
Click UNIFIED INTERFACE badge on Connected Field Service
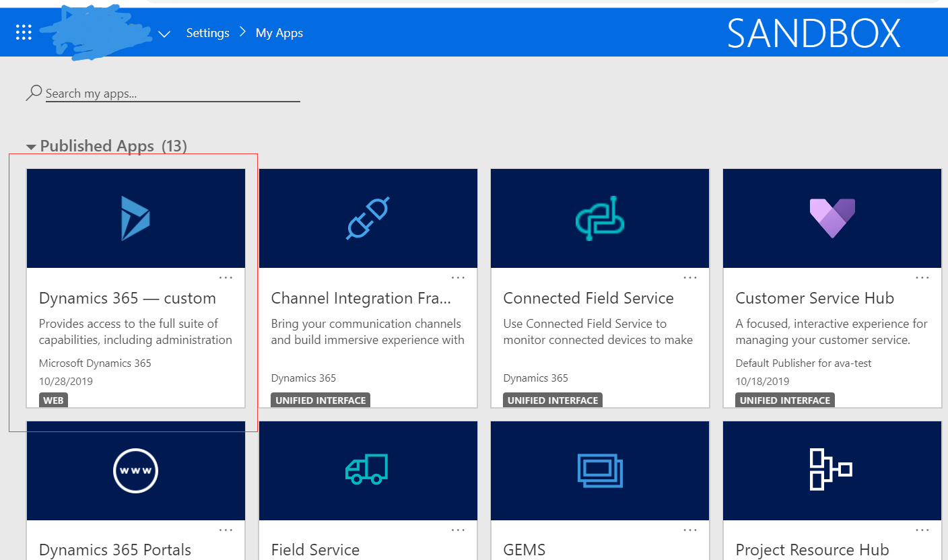(x=553, y=400)
